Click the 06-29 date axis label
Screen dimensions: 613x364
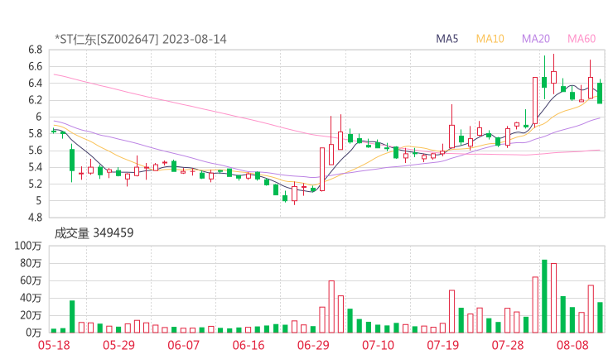[x=313, y=345]
